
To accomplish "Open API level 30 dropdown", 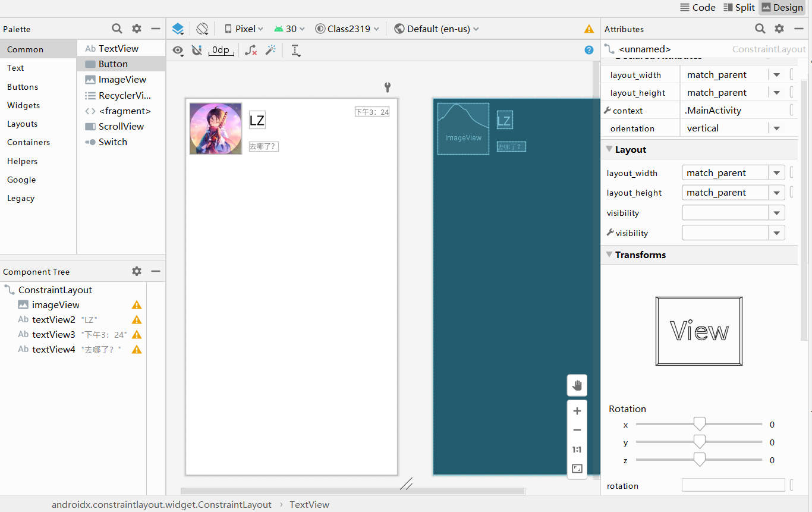I will click(x=289, y=29).
